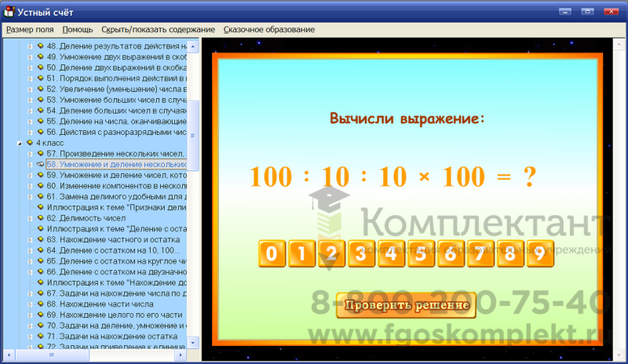Click book icon of topic 67
628x364 pixels.
pos(41,293)
